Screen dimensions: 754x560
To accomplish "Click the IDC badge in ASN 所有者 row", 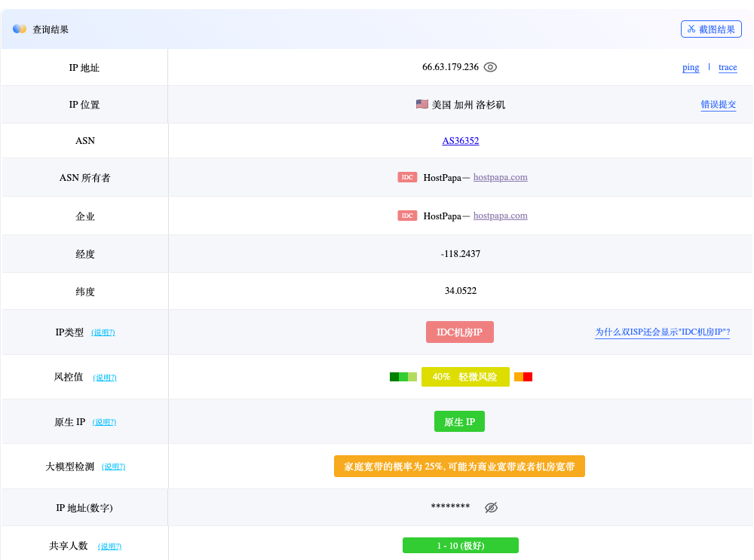I will pos(407,177).
